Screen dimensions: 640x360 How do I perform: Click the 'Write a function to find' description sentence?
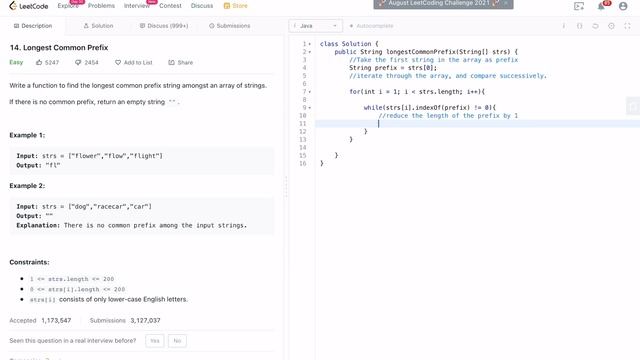tap(138, 85)
